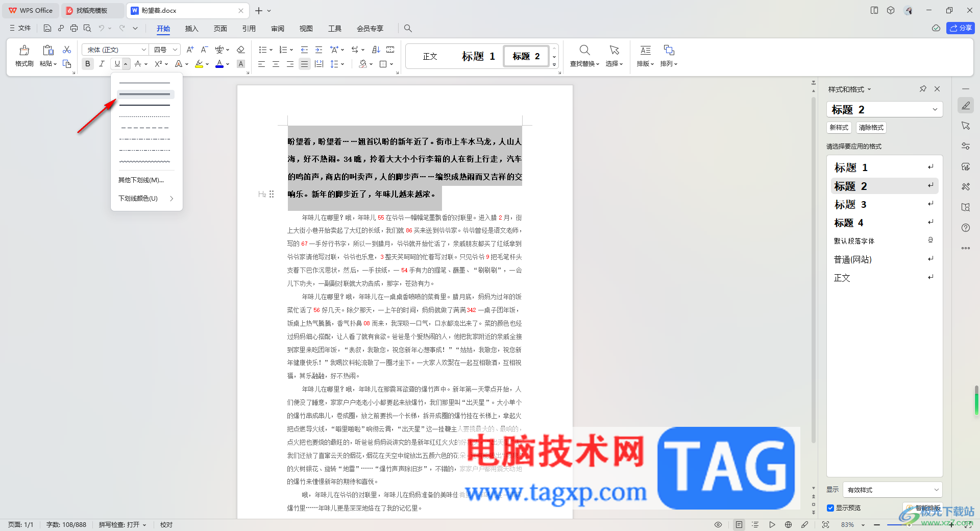
Task: Click the selection arrow icon in the right sidebar
Action: coord(966,126)
